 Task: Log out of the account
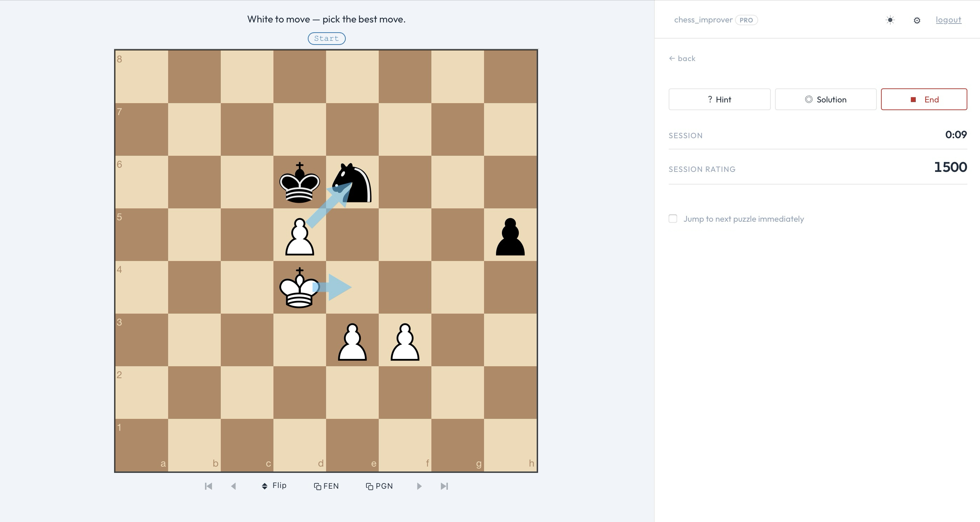coord(948,20)
